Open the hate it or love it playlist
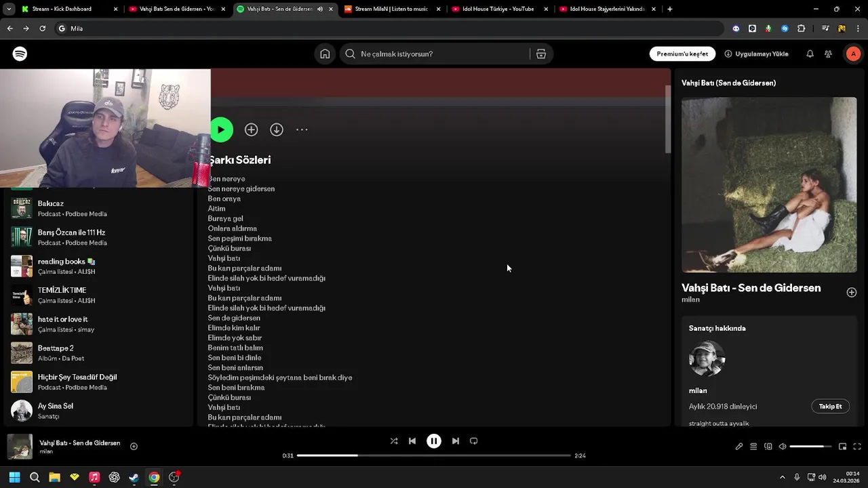The width and height of the screenshot is (868, 488). pos(97,324)
